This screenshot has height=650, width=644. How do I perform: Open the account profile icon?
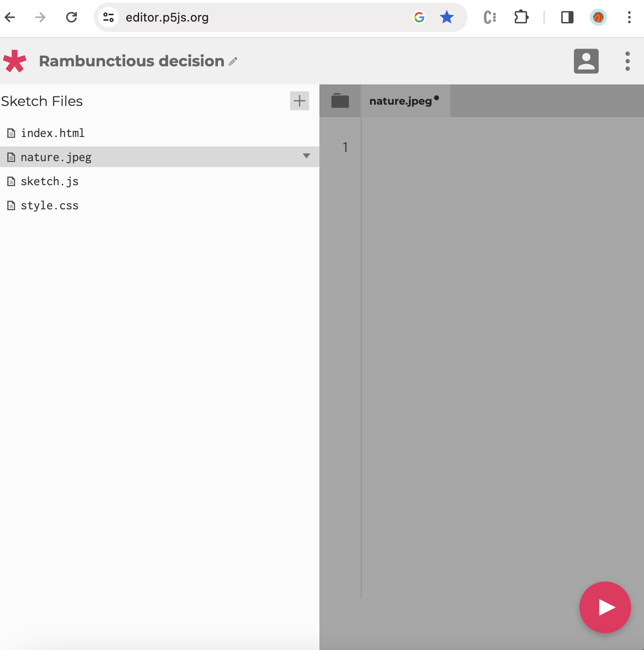pos(586,61)
